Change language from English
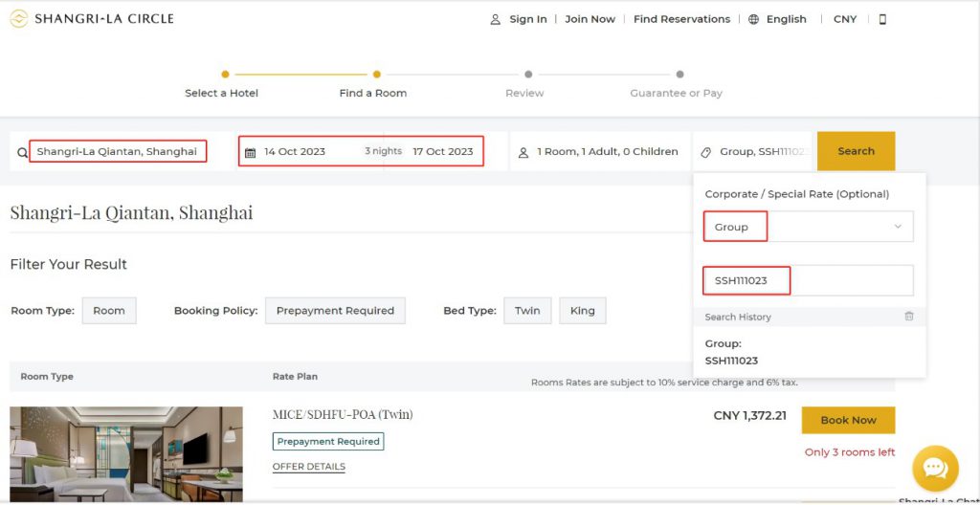Image resolution: width=980 pixels, height=505 pixels. [787, 19]
